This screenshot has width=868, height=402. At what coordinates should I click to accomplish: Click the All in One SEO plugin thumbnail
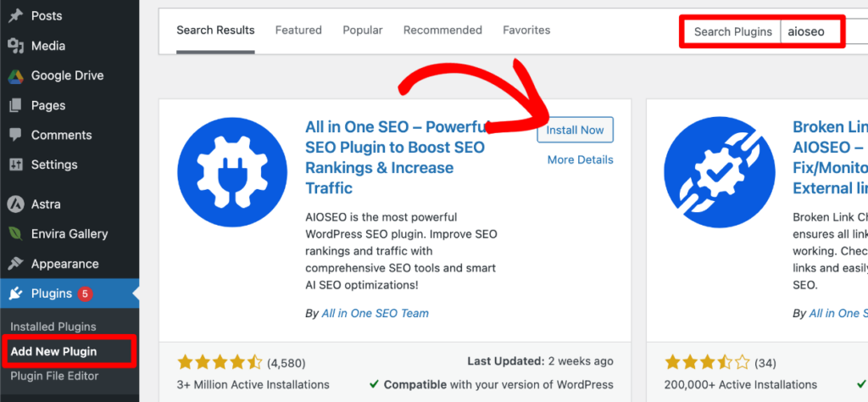(232, 171)
